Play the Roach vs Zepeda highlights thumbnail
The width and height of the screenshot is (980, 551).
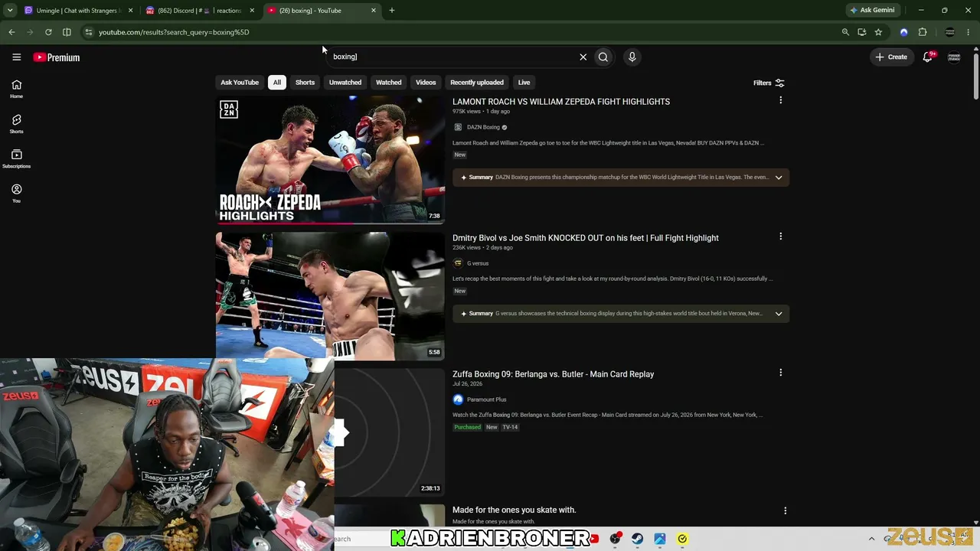click(330, 160)
